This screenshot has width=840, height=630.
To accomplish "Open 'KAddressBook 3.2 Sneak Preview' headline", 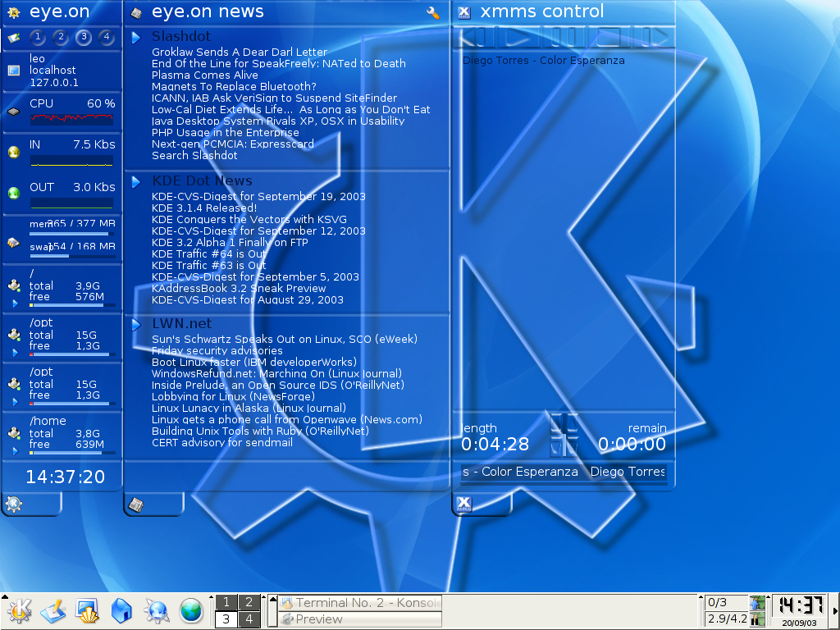I will pos(239,288).
